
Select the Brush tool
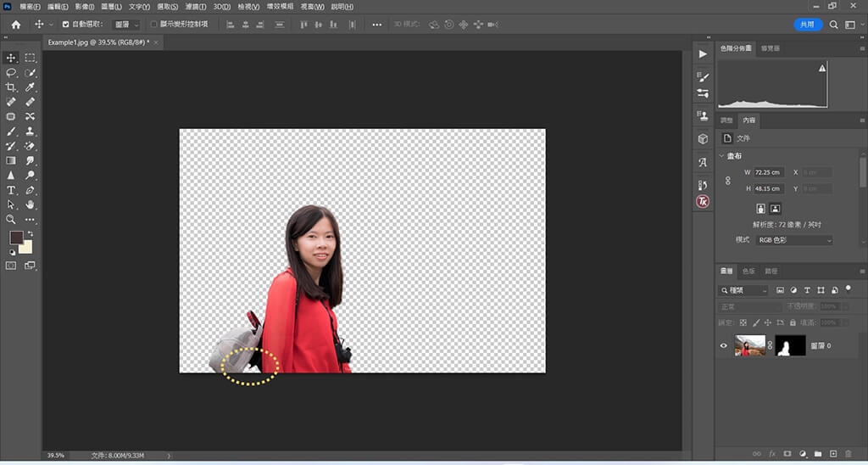click(x=10, y=132)
